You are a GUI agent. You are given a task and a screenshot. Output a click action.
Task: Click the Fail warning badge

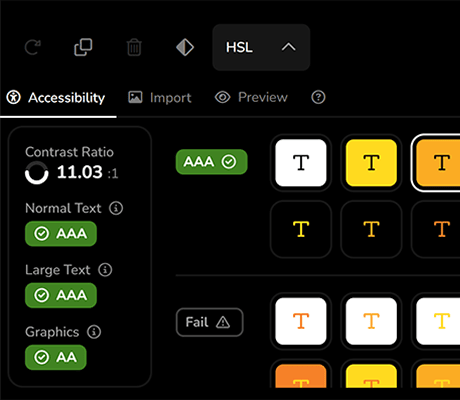point(210,322)
